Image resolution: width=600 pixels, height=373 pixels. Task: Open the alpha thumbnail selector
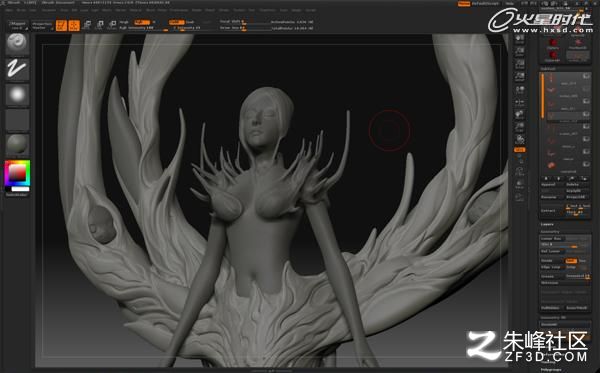tap(17, 94)
